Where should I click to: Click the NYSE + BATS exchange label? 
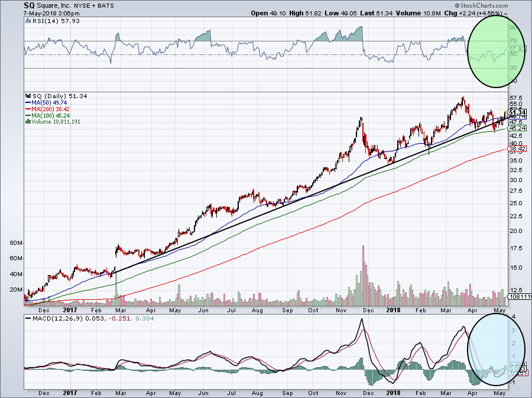[x=93, y=6]
